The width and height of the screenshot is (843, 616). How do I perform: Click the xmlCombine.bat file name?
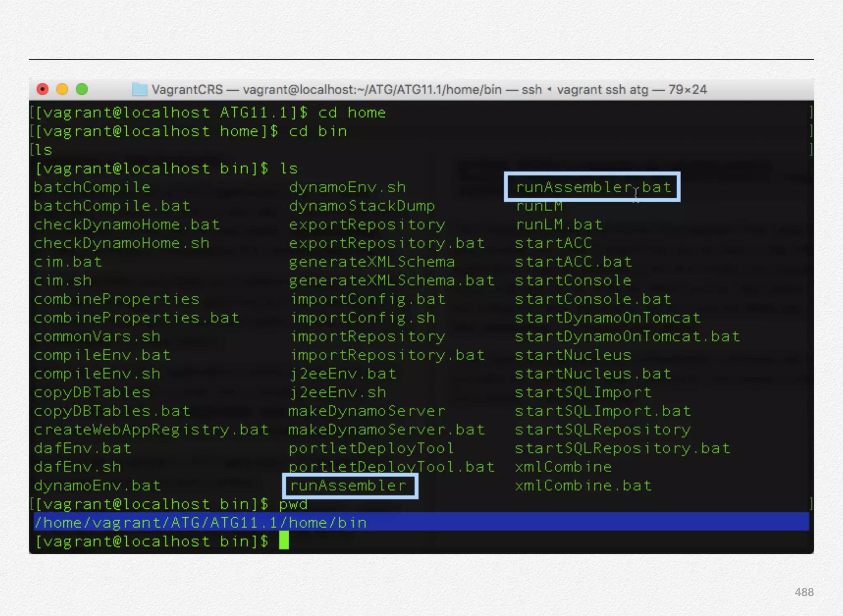point(583,486)
